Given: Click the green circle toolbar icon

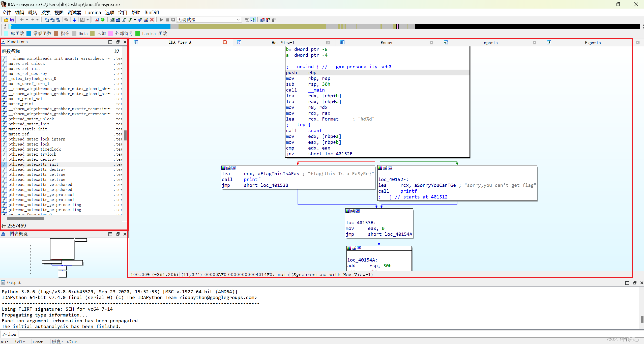Looking at the screenshot, I should [103, 20].
